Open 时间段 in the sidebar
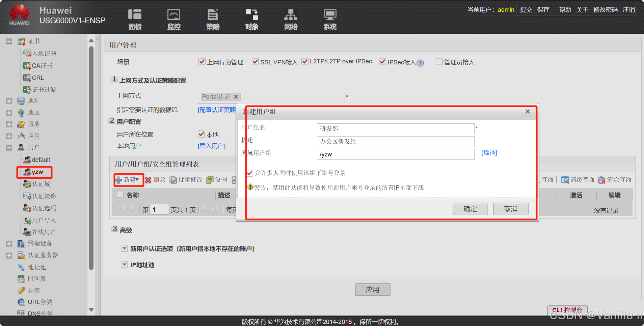The height and width of the screenshot is (326, 644). tap(37, 279)
